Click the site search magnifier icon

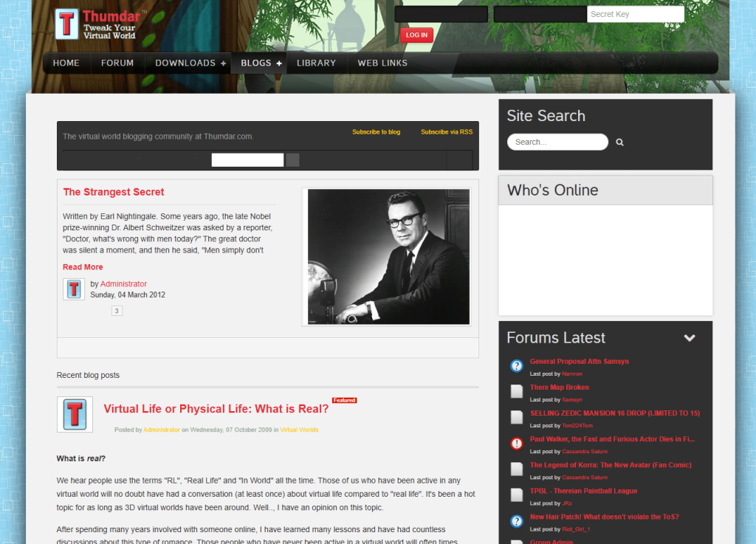click(x=619, y=142)
